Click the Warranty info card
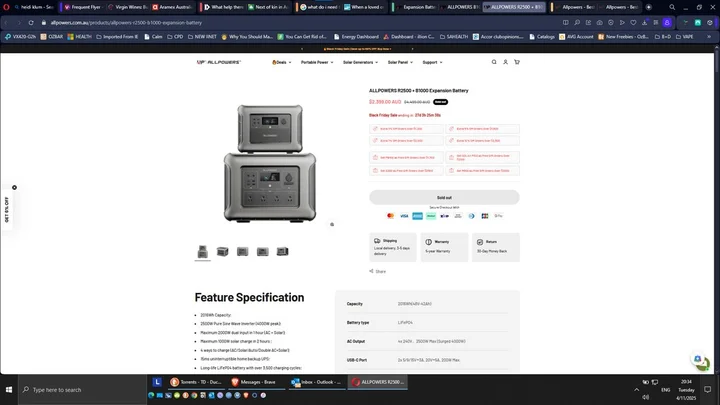 coord(444,247)
